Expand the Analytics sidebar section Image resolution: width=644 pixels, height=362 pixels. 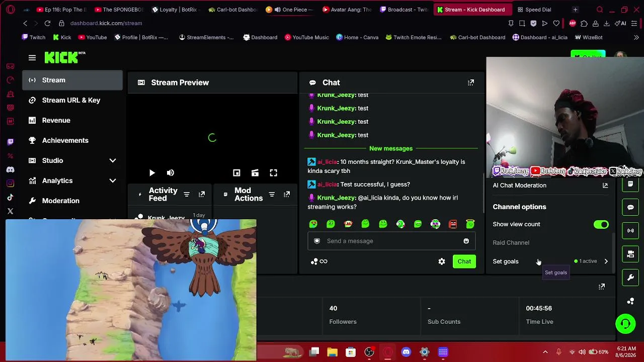pyautogui.click(x=113, y=180)
